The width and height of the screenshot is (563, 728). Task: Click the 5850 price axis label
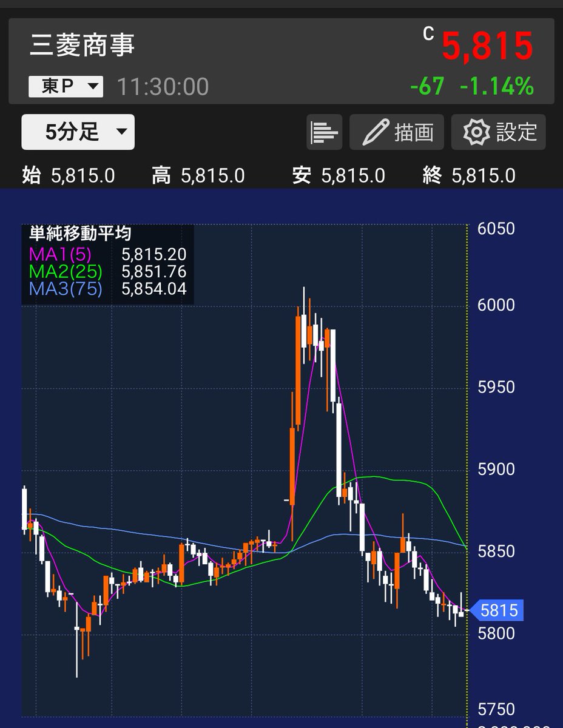496,551
